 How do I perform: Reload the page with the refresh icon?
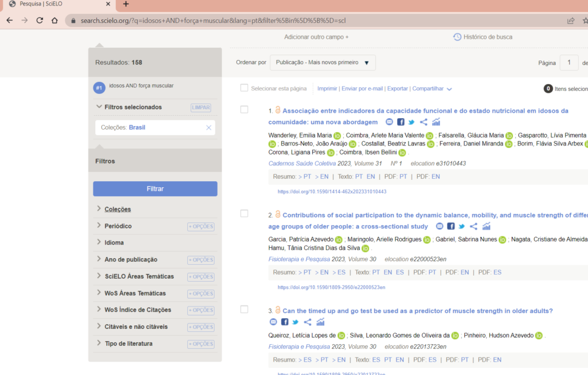coord(39,21)
